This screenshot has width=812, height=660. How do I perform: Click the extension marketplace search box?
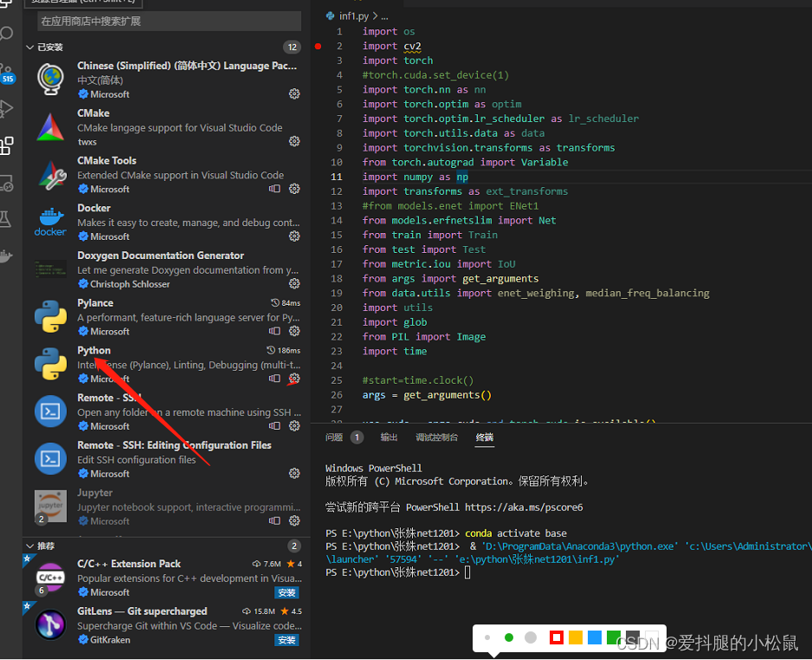tap(170, 22)
